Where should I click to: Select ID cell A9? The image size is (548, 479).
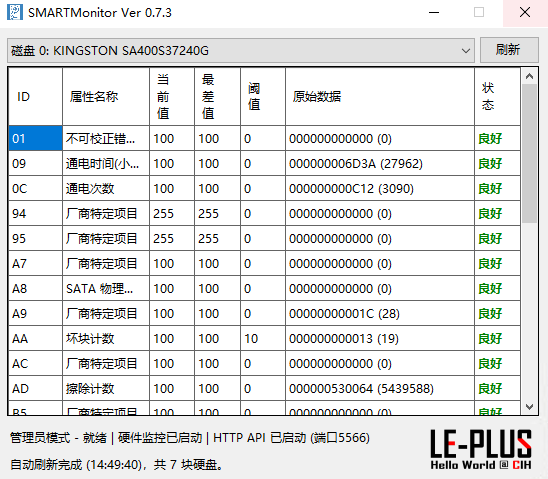35,313
